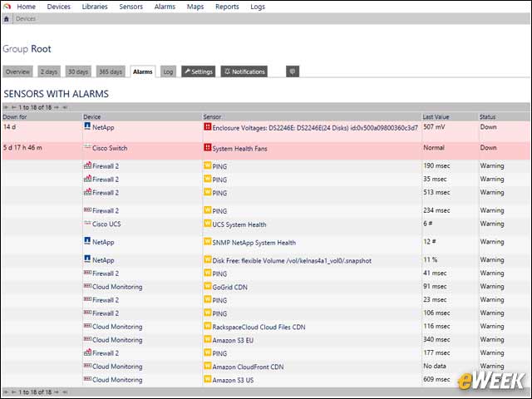This screenshot has height=399, width=532.
Task: Click Cloud Monitoring icon in 91 msec row
Action: 87,286
